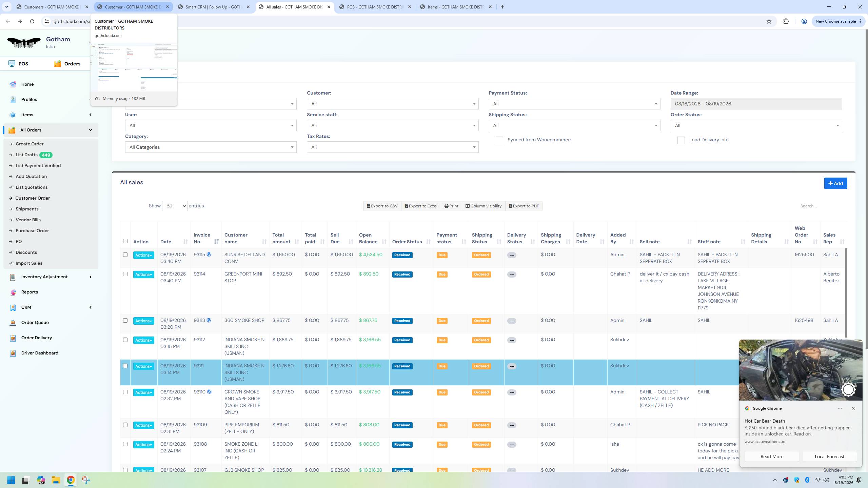Open the Reports sidebar icon
This screenshot has width=868, height=488.
click(x=13, y=292)
